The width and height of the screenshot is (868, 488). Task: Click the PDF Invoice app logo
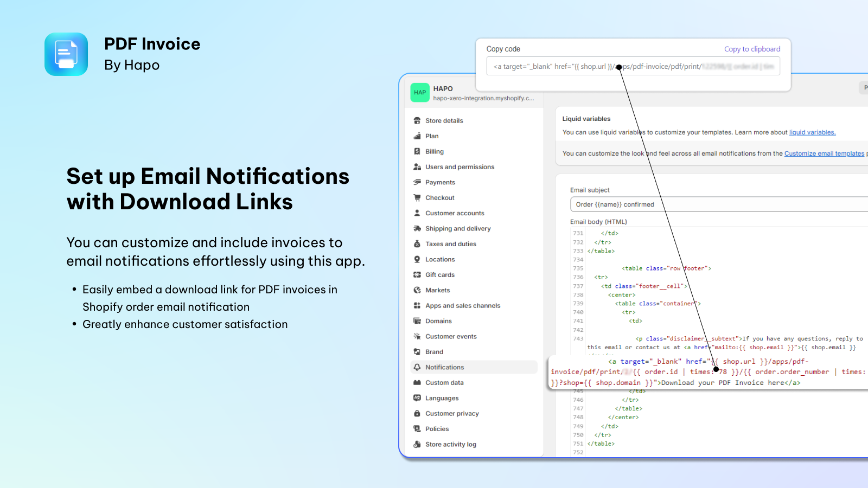66,54
